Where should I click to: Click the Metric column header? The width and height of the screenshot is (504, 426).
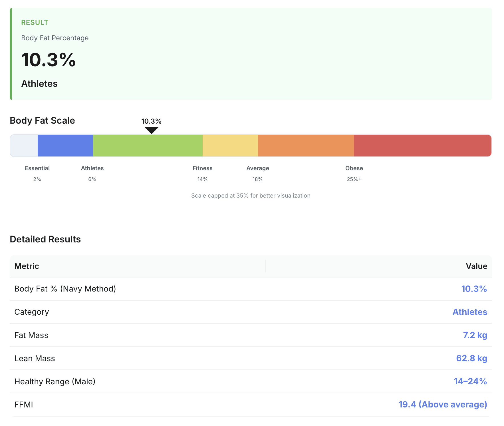[x=27, y=266]
